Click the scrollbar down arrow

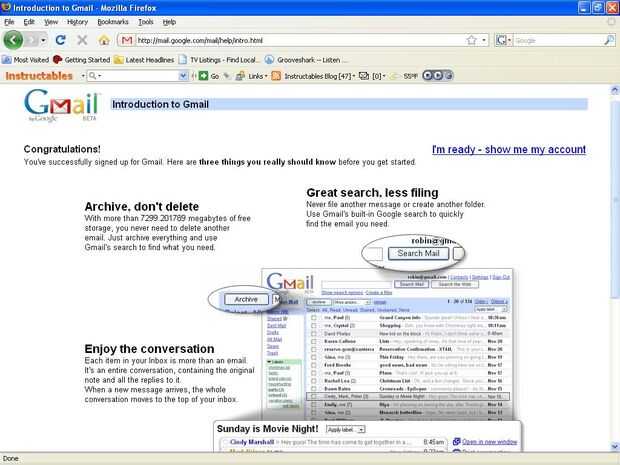click(614, 446)
